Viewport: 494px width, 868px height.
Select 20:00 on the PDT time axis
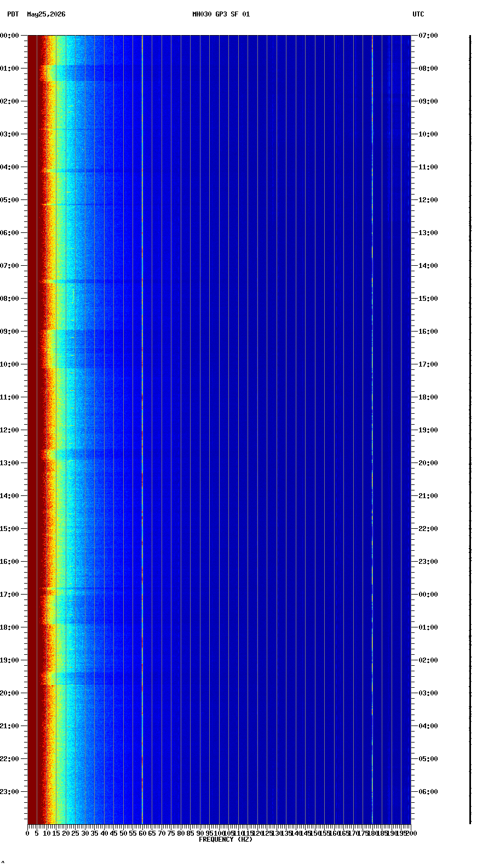click(x=9, y=693)
